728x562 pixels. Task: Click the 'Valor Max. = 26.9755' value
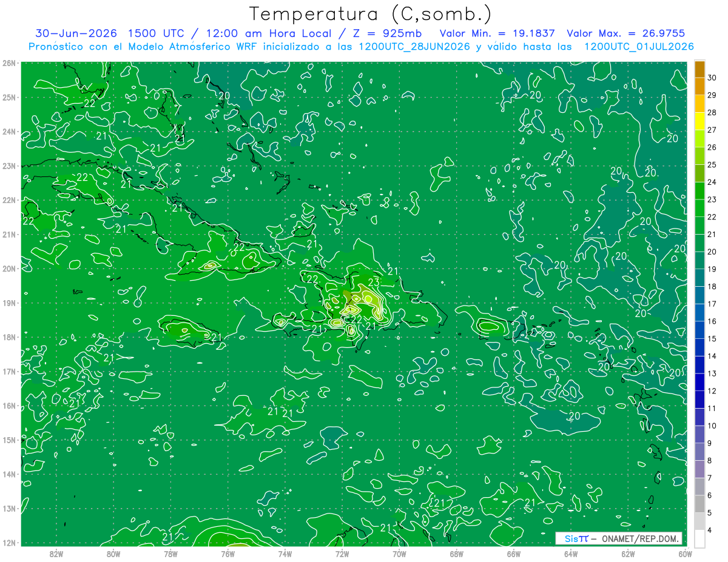626,33
